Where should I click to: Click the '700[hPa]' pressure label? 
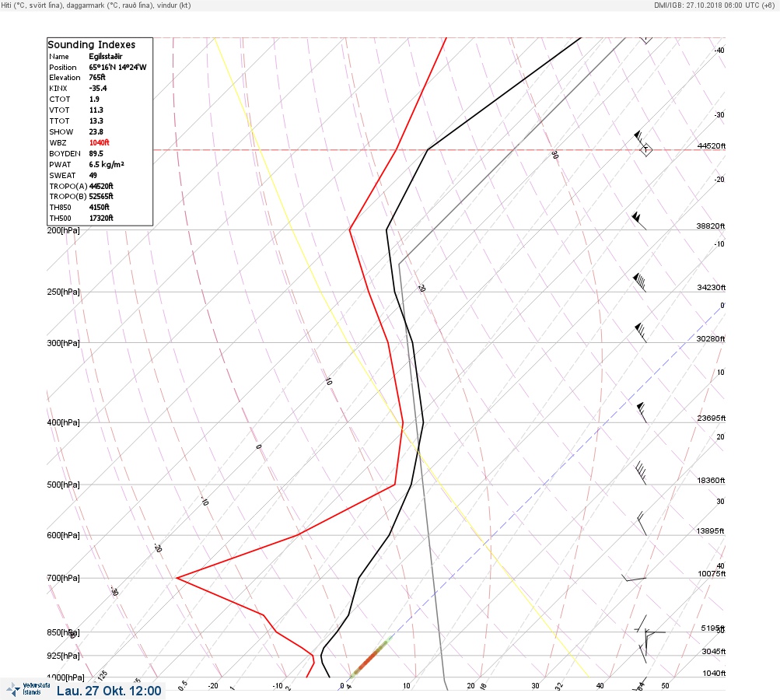click(x=63, y=578)
